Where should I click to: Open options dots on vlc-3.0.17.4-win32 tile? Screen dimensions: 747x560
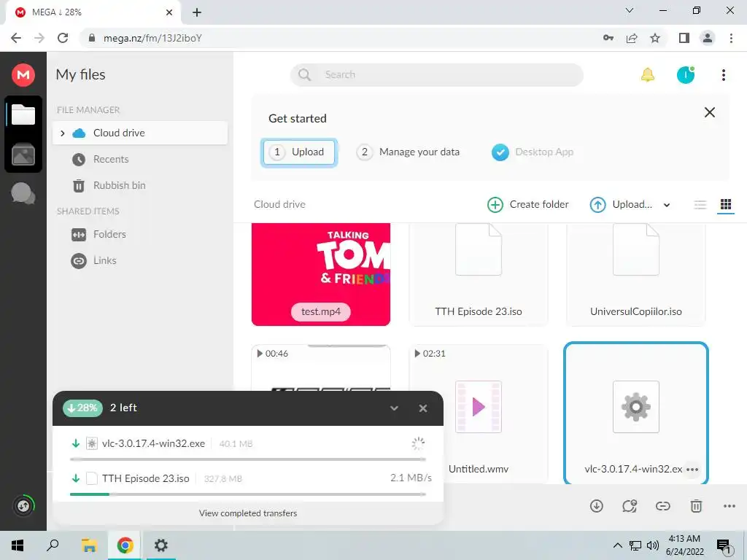(x=692, y=470)
